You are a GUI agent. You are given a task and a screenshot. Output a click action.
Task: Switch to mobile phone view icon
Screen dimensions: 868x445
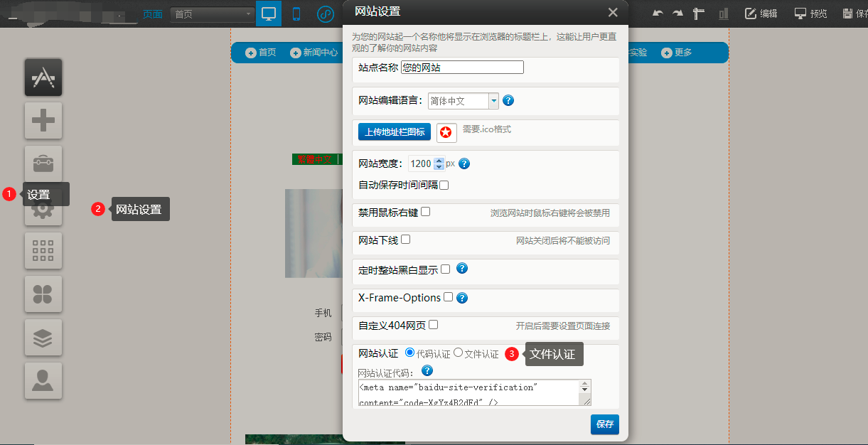tap(296, 14)
